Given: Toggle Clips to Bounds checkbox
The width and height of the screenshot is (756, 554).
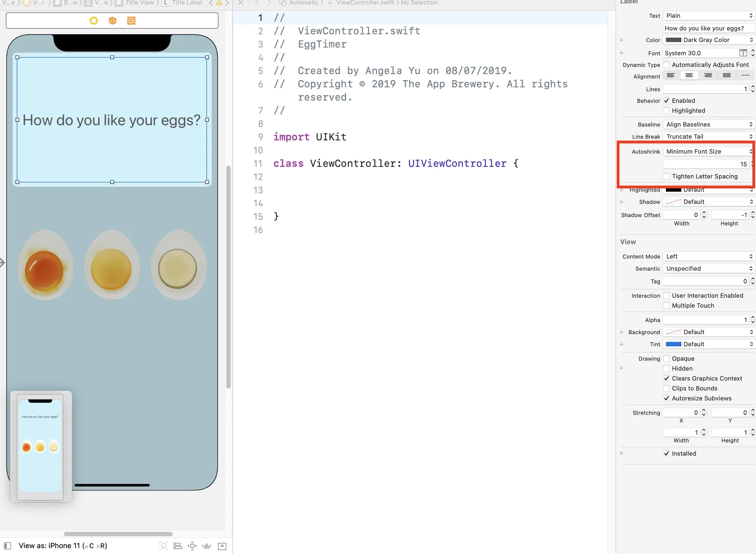Looking at the screenshot, I should click(667, 388).
